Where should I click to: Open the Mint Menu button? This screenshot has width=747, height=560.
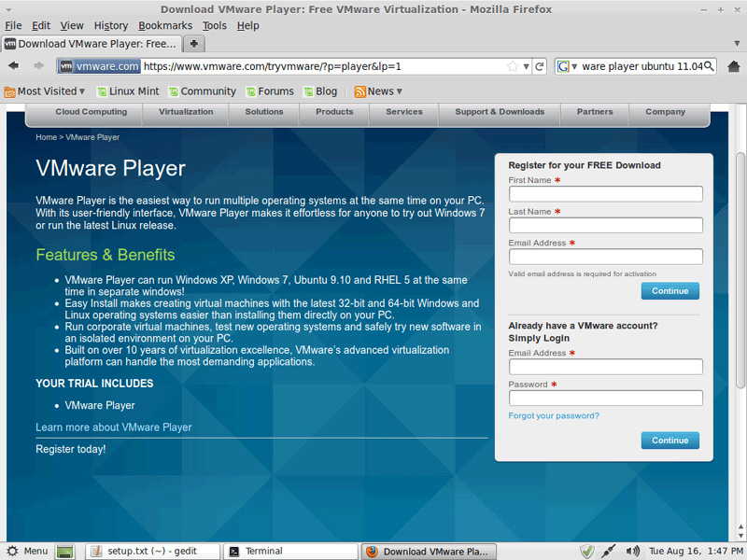click(x=27, y=551)
